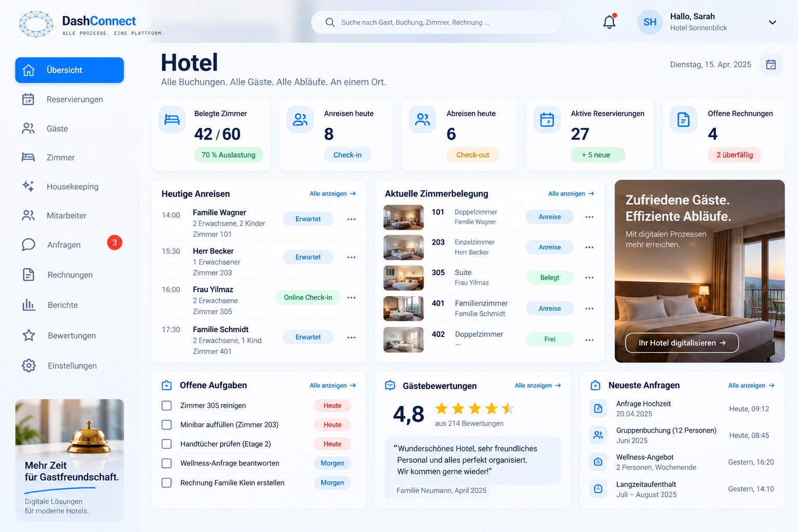Click the SH user avatar

pyautogui.click(x=650, y=22)
